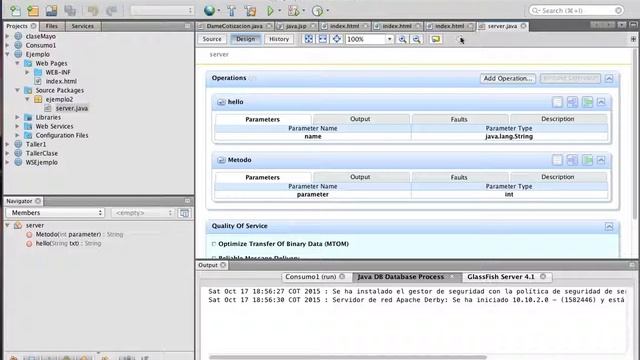Zoom out the web service designer
640x360 pixels.
[416, 39]
